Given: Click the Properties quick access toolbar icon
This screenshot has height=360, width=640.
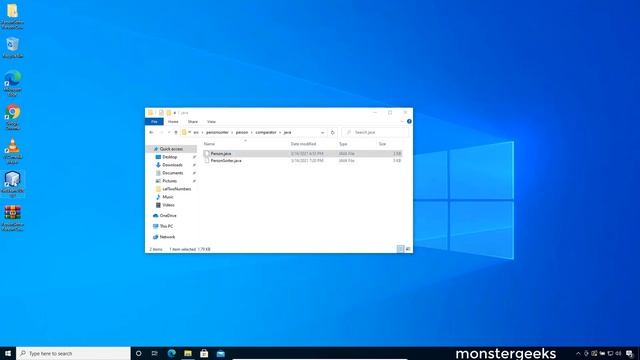Looking at the screenshot, I should 161,113.
